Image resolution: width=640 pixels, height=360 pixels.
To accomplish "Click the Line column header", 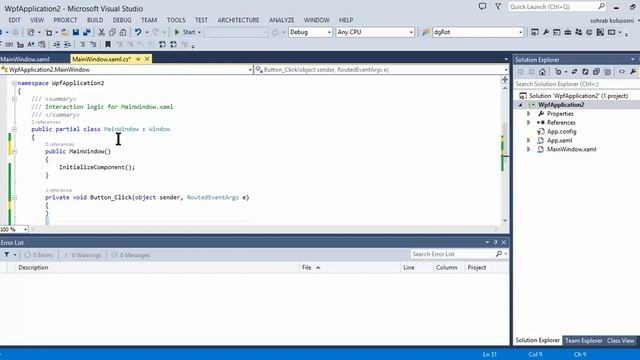I will 409,268.
